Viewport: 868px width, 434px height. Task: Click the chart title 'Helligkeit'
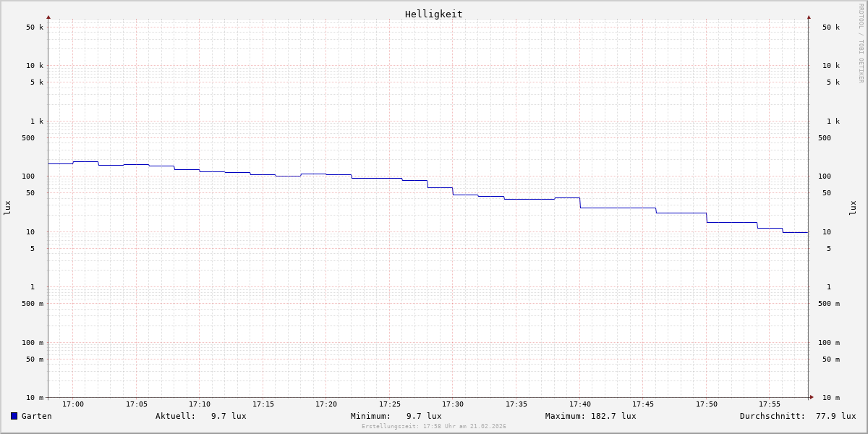click(x=434, y=14)
